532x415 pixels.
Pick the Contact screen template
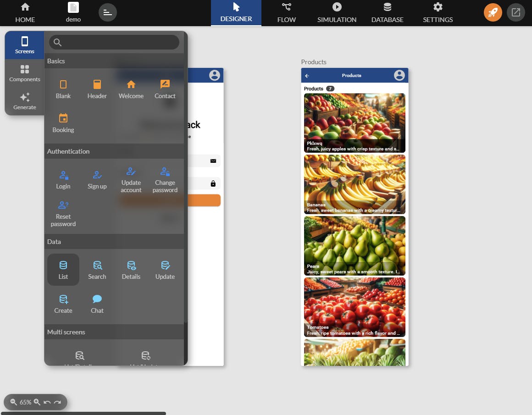pos(165,89)
